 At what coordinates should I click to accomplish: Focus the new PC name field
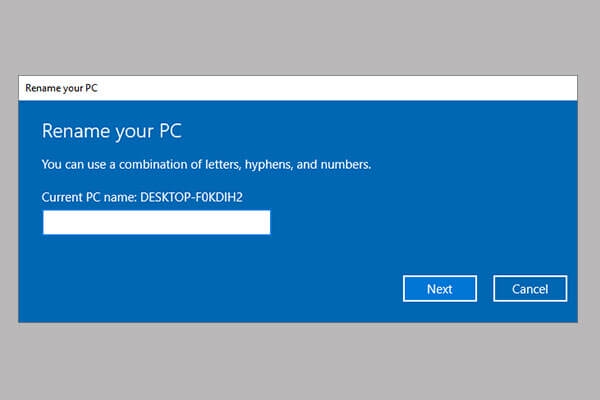[157, 222]
